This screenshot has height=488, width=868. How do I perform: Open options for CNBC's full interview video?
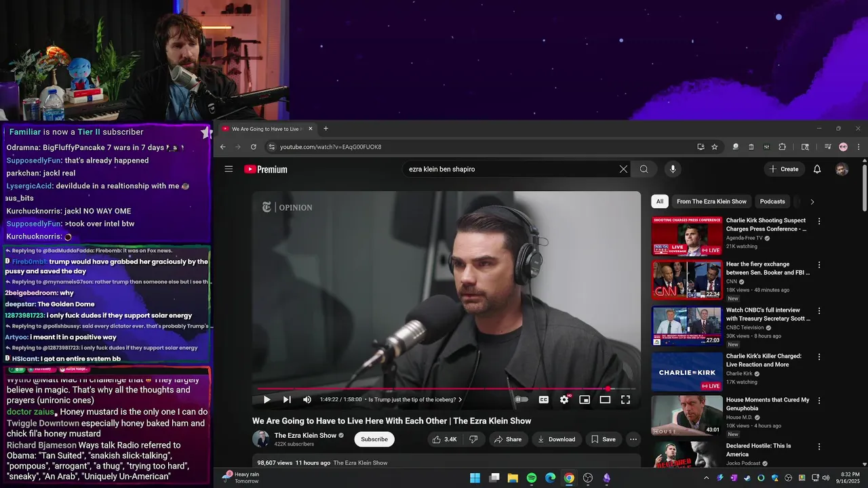click(819, 311)
